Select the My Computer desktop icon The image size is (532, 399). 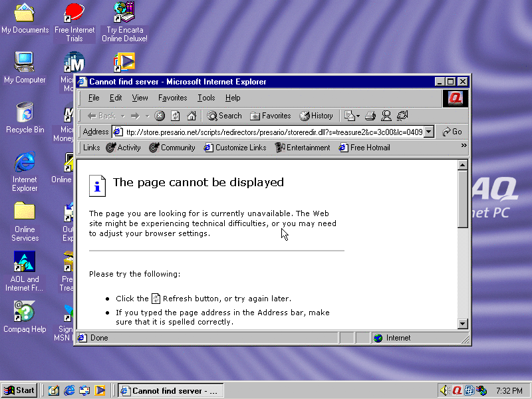pos(25,68)
